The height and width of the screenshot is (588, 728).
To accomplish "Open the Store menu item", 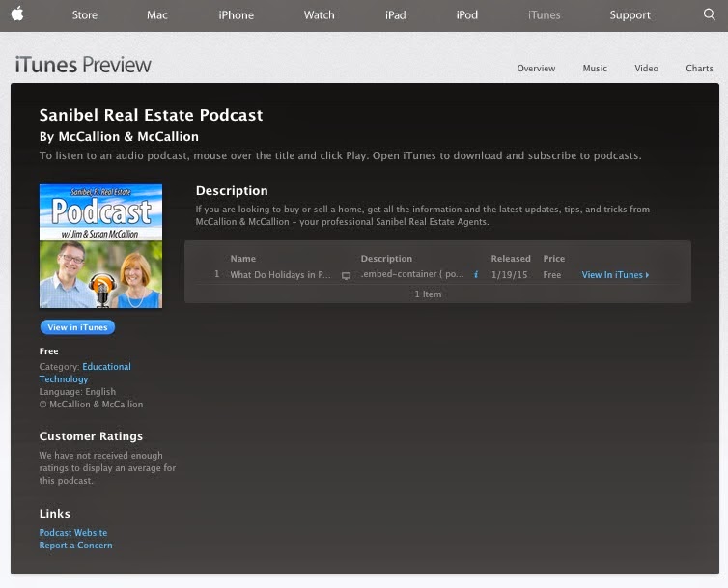I will pyautogui.click(x=85, y=14).
